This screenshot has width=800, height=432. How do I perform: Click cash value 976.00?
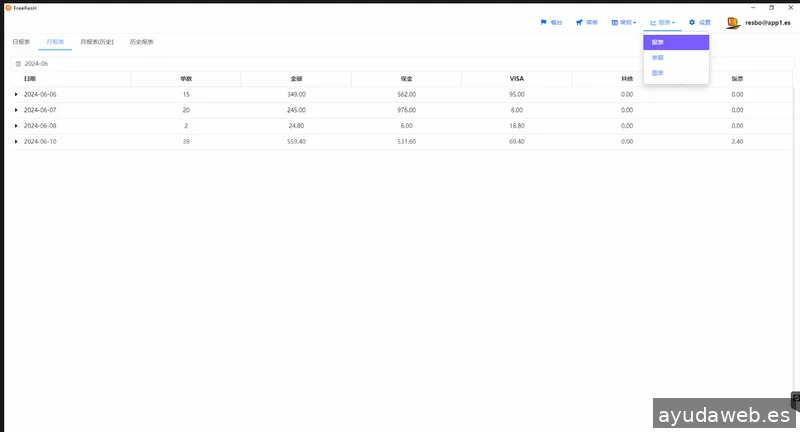pyautogui.click(x=407, y=110)
